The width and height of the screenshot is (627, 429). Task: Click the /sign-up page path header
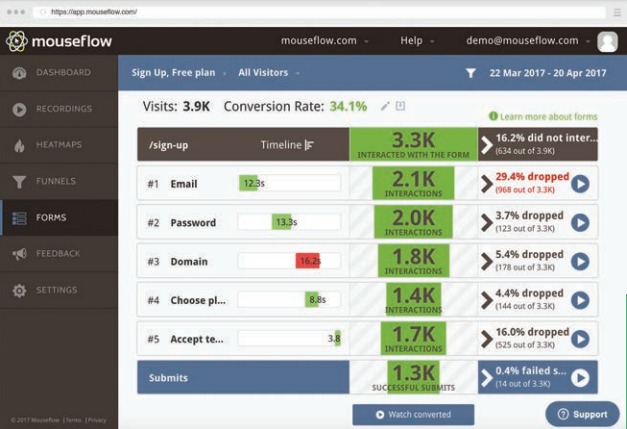click(168, 145)
